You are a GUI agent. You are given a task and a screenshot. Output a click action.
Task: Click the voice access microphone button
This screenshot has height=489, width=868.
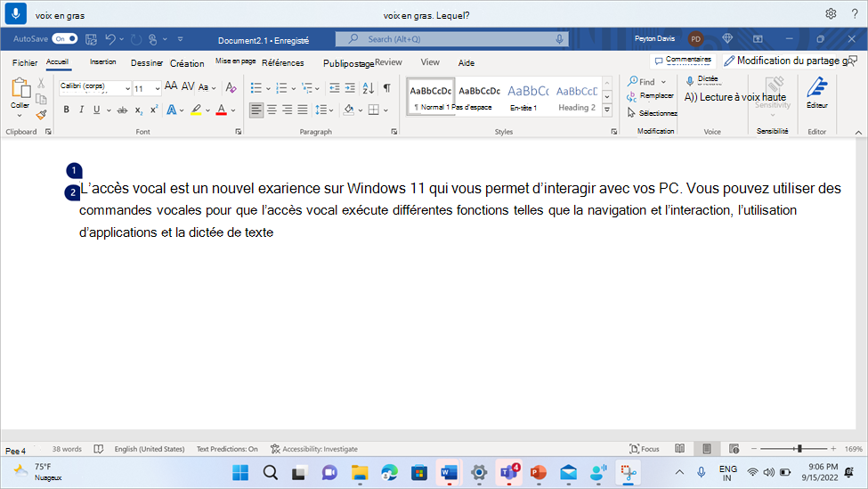point(15,13)
